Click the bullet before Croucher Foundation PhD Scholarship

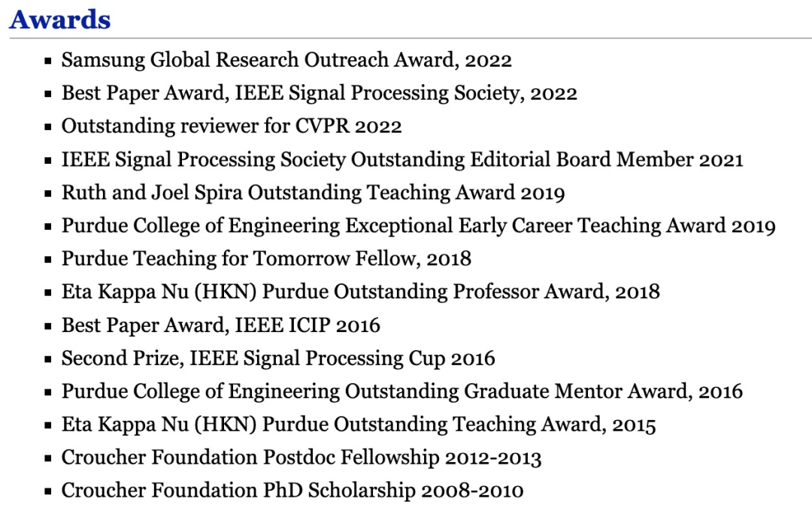(x=48, y=491)
